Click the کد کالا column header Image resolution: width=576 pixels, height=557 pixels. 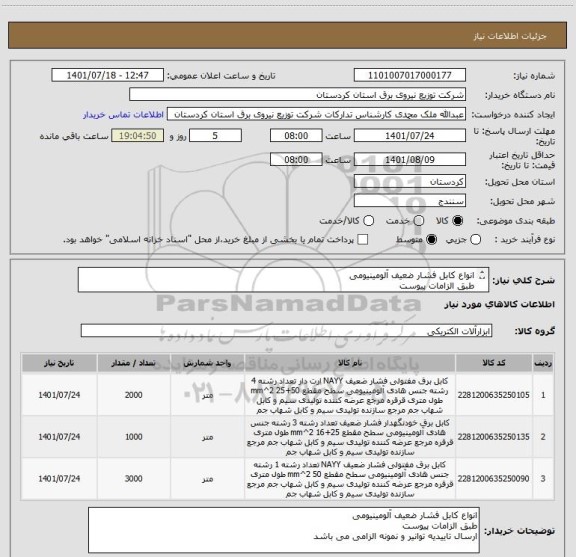click(x=494, y=363)
